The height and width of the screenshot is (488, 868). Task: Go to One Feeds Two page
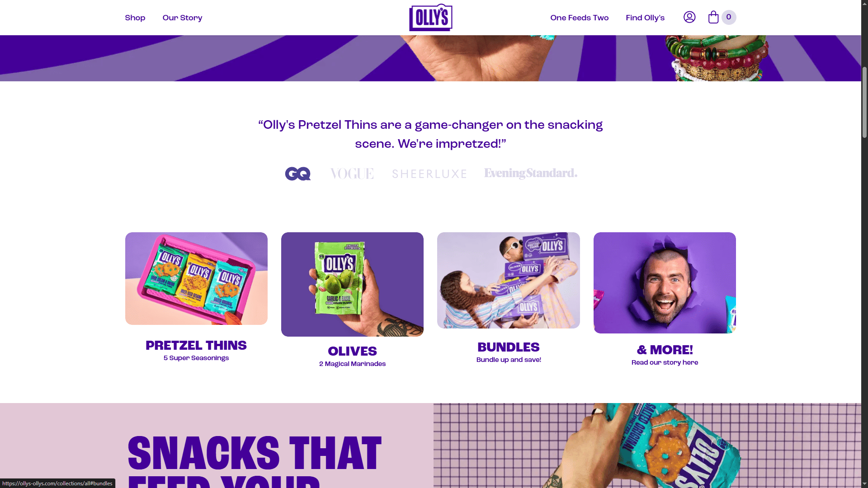point(580,18)
